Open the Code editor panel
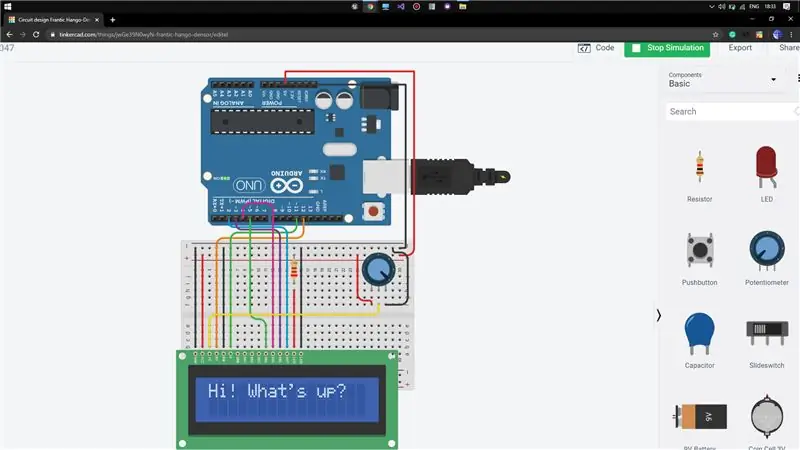This screenshot has height=450, width=800. coord(595,48)
